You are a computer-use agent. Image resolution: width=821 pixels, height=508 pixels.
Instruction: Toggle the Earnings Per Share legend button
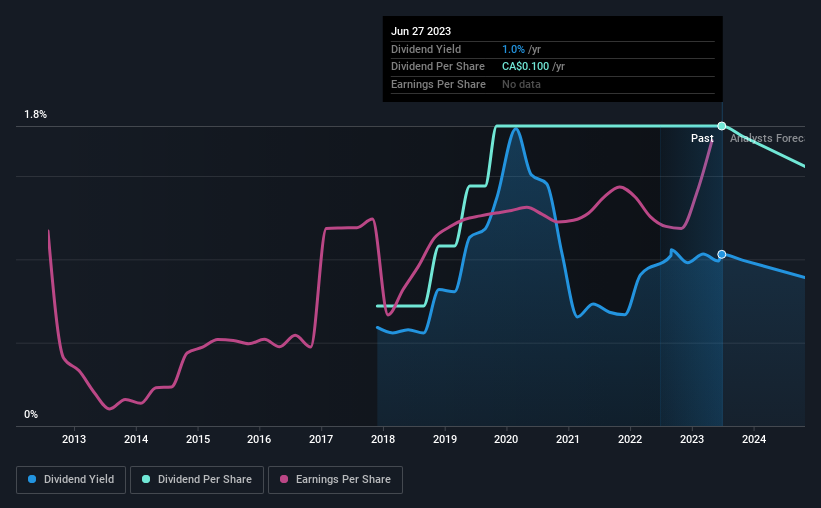point(335,480)
